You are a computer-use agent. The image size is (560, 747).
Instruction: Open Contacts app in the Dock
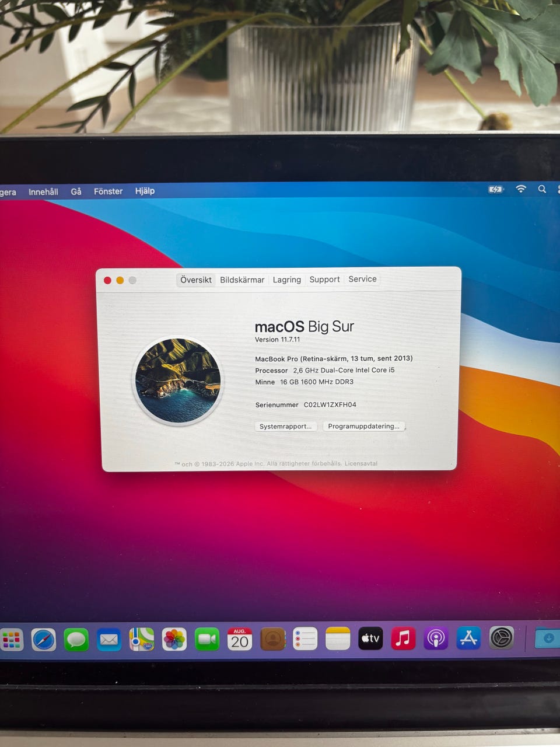point(272,639)
